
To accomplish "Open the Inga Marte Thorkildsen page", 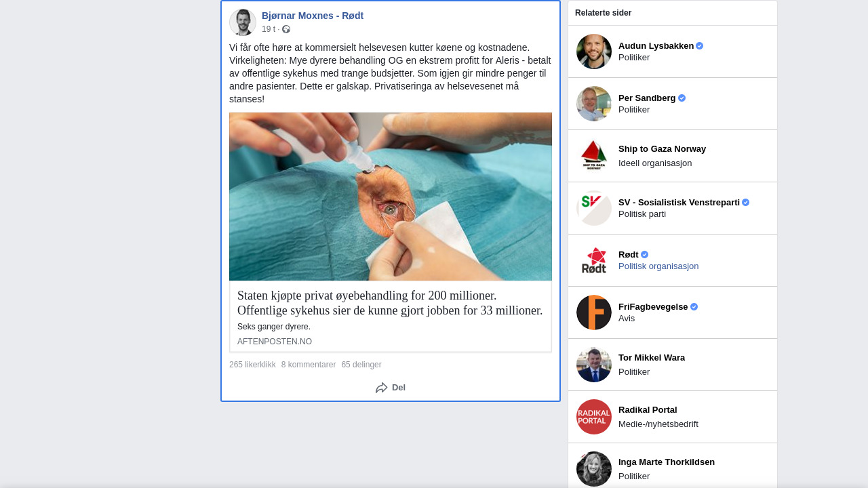I will [x=667, y=462].
